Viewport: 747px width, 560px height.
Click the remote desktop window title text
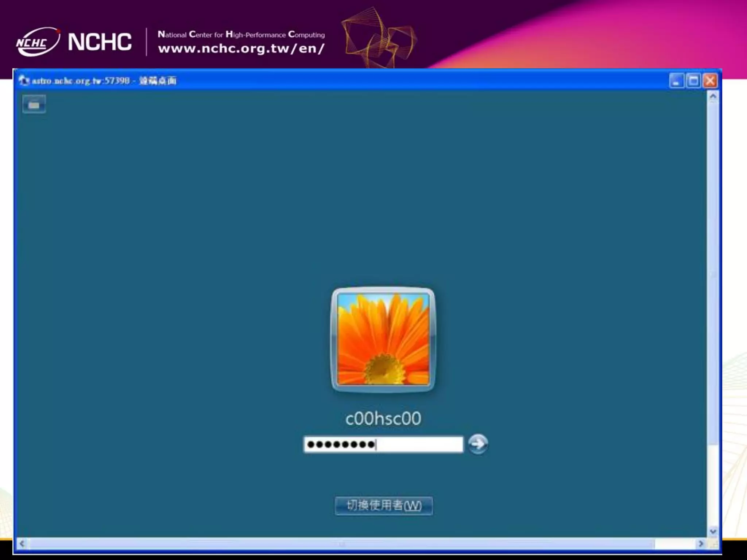pyautogui.click(x=104, y=81)
